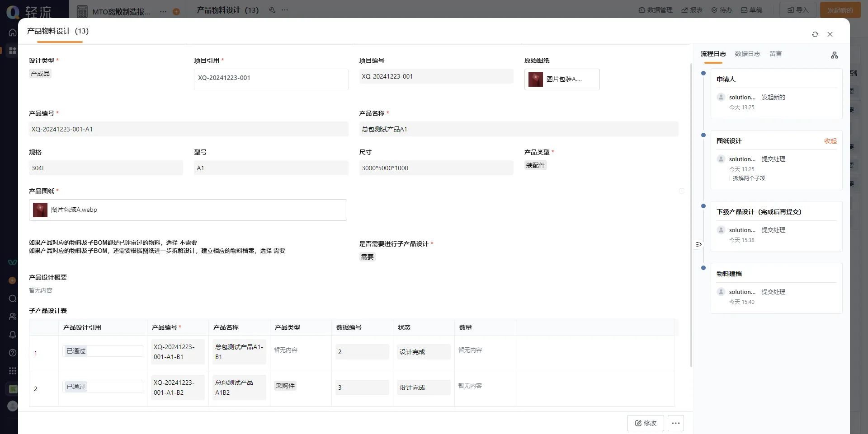Refresh the record using the refresh icon
Image resolution: width=868 pixels, height=434 pixels.
815,34
